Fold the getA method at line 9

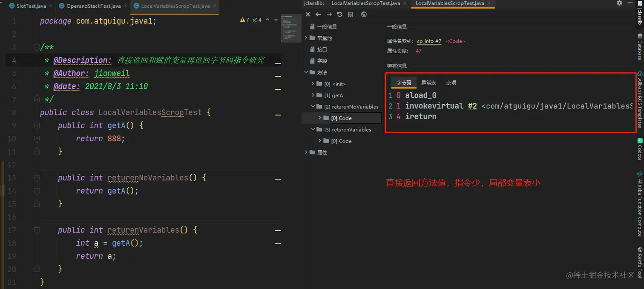pos(37,126)
